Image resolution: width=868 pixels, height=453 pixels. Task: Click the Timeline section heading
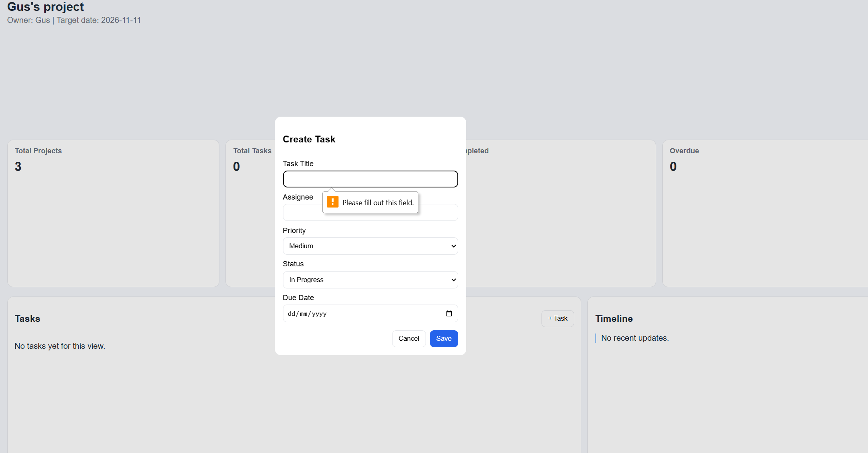point(614,319)
